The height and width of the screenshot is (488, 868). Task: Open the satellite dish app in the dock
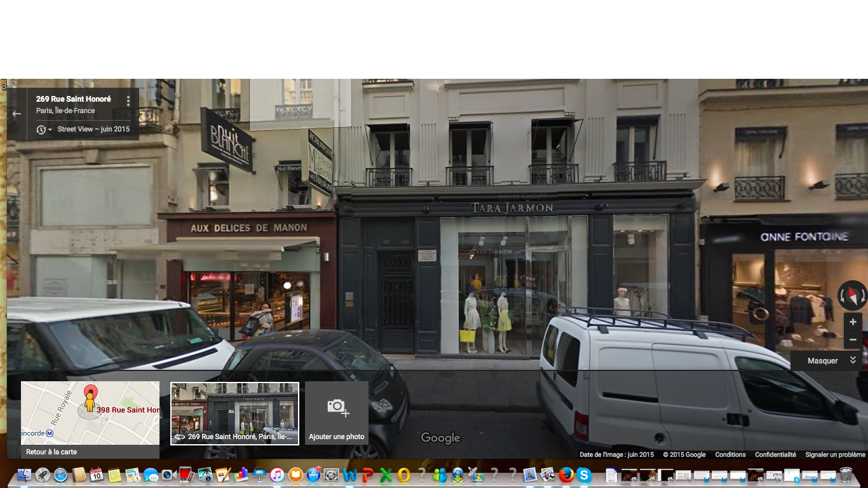[x=476, y=474]
